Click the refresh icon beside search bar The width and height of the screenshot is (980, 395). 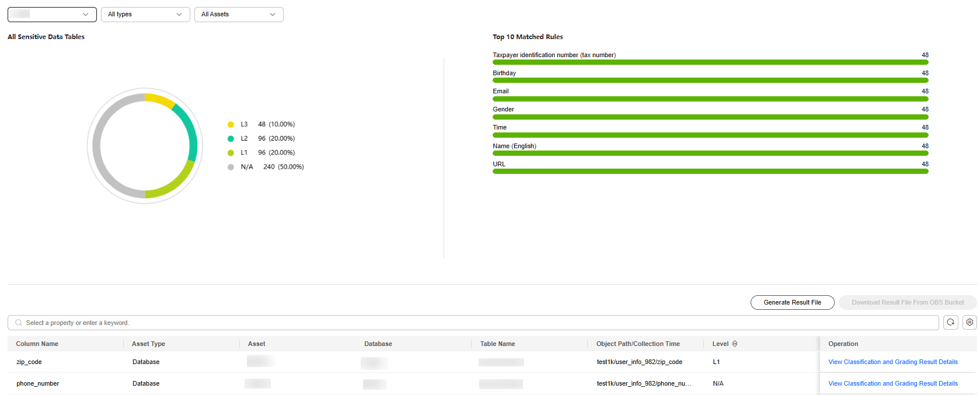click(x=950, y=322)
